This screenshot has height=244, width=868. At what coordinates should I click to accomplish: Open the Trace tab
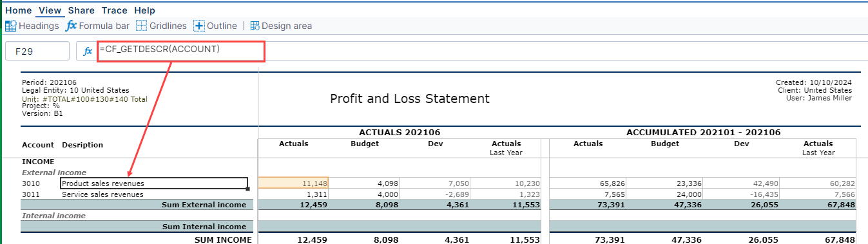point(114,10)
